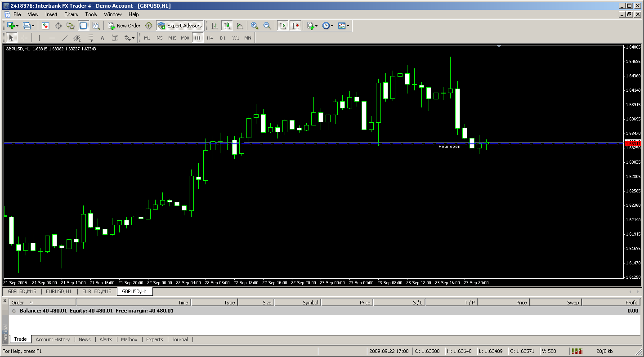Switch to the GBPUSD,M15 chart tab
This screenshot has height=357, width=644.
[x=22, y=291]
